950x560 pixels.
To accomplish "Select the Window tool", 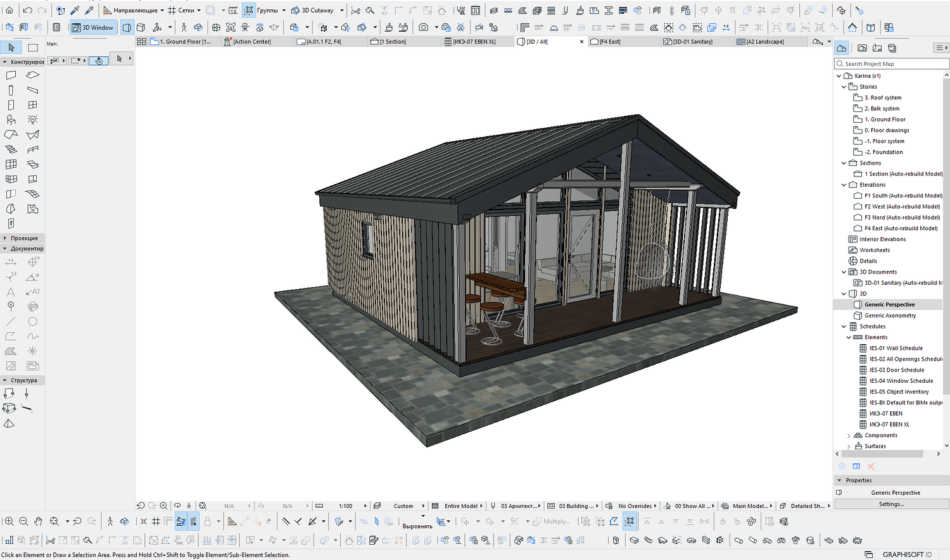I will (33, 105).
